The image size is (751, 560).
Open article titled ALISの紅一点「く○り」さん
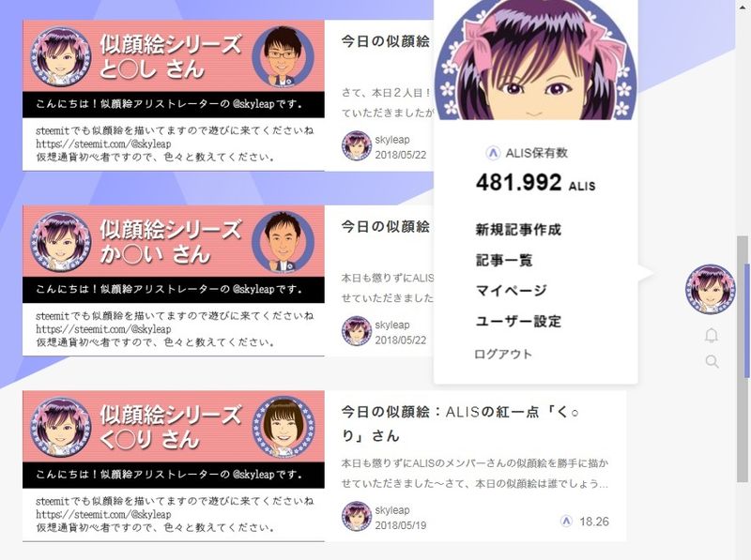(461, 424)
